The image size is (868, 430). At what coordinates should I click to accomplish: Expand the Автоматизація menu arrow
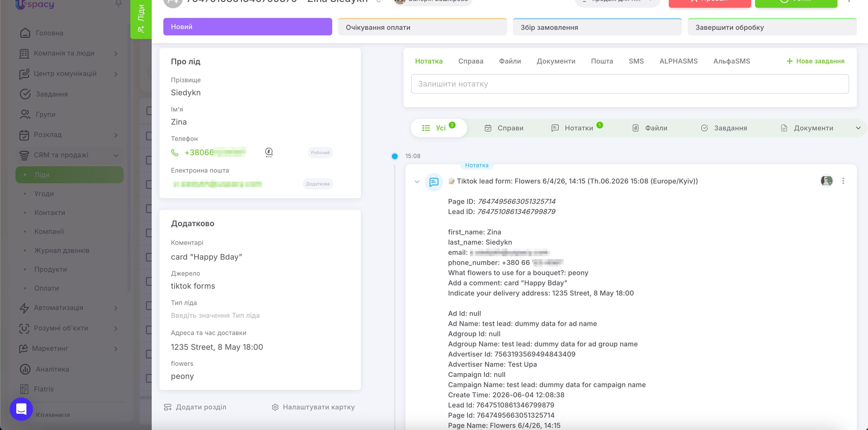click(116, 308)
